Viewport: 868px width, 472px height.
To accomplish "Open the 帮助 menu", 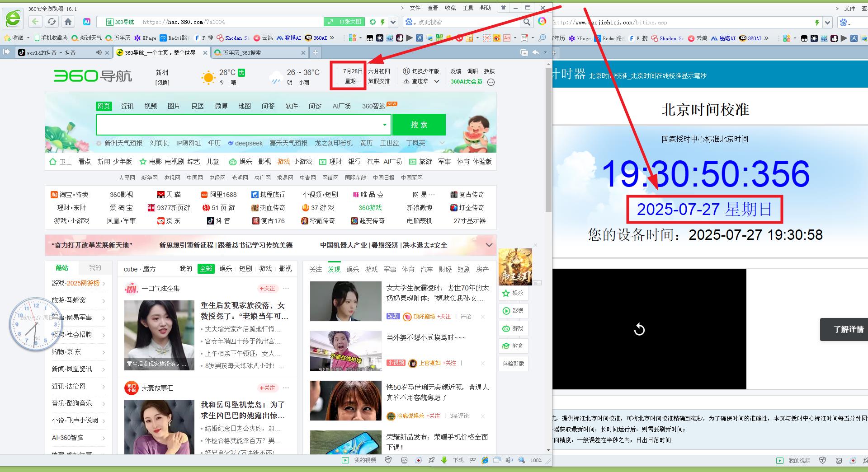I will (486, 8).
